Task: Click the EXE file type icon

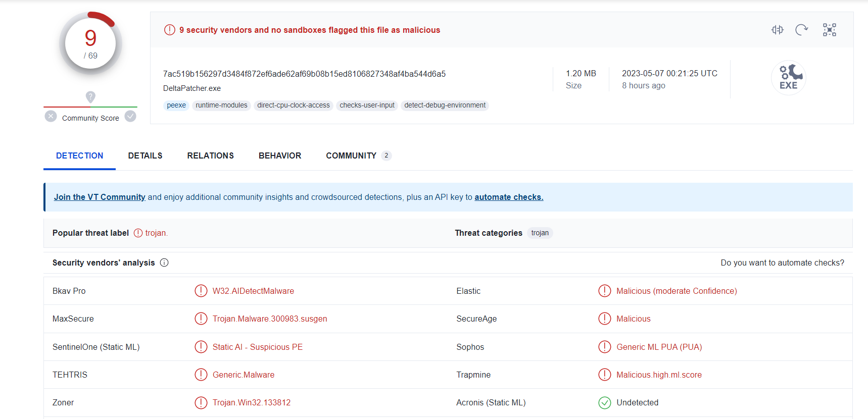Action: coord(788,78)
